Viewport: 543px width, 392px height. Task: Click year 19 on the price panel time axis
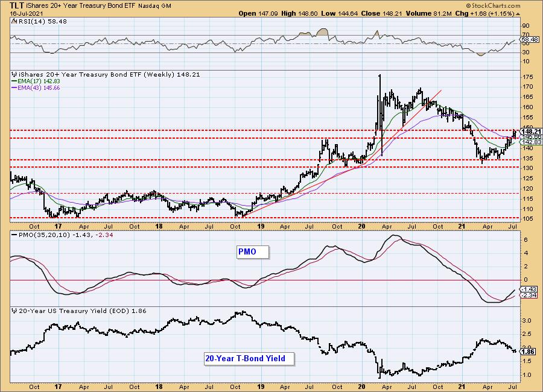click(x=261, y=227)
